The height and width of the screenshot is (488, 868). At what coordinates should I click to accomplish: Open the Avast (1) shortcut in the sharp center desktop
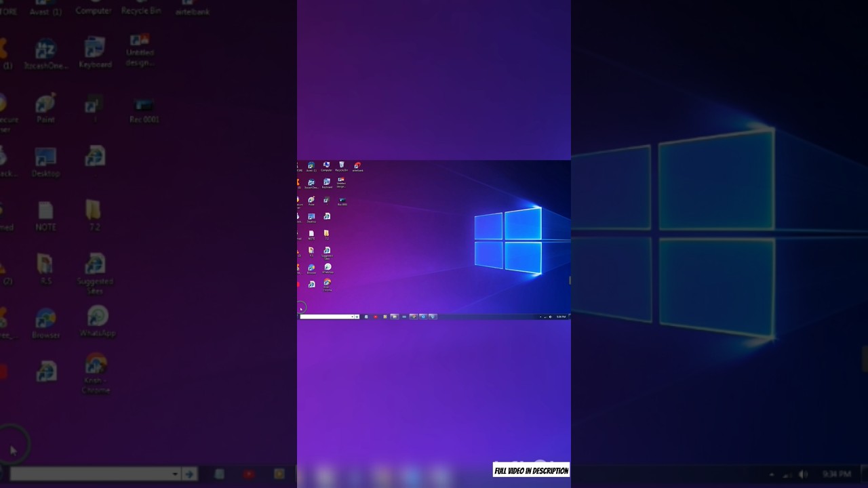point(311,167)
